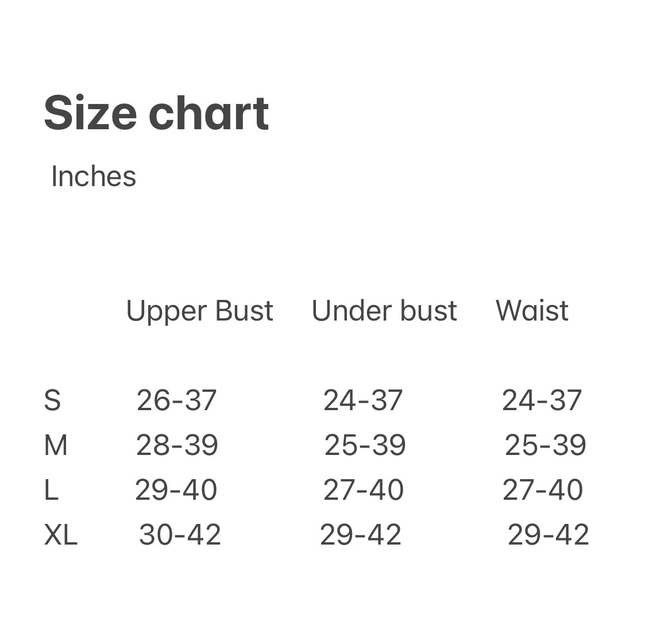Click the L size row label

(x=51, y=490)
